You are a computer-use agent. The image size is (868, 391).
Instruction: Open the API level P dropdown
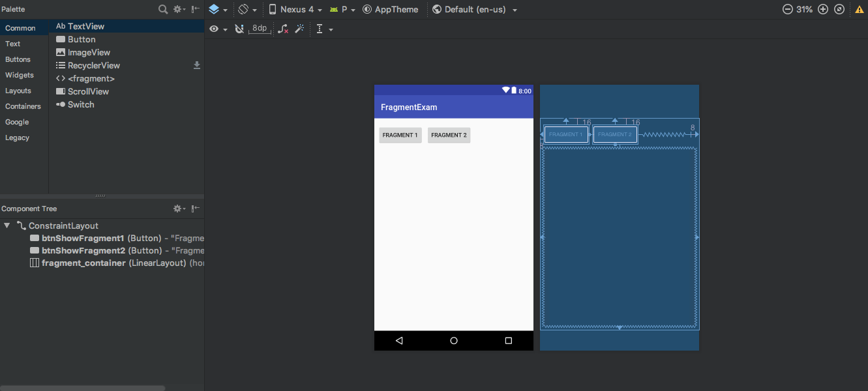342,9
